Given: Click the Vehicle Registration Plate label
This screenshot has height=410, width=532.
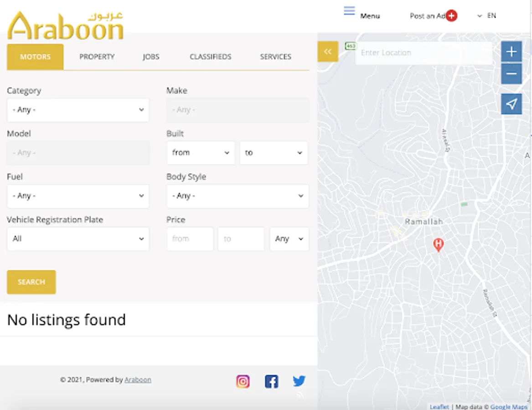Looking at the screenshot, I should pyautogui.click(x=55, y=220).
